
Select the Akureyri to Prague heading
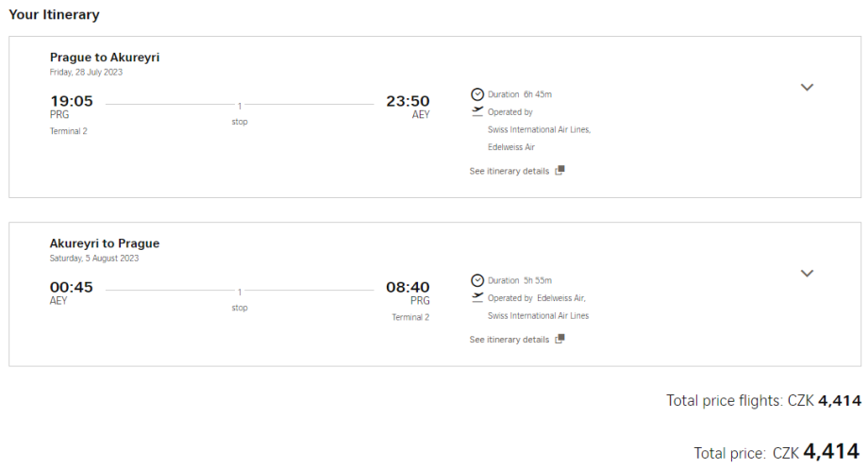click(x=105, y=243)
